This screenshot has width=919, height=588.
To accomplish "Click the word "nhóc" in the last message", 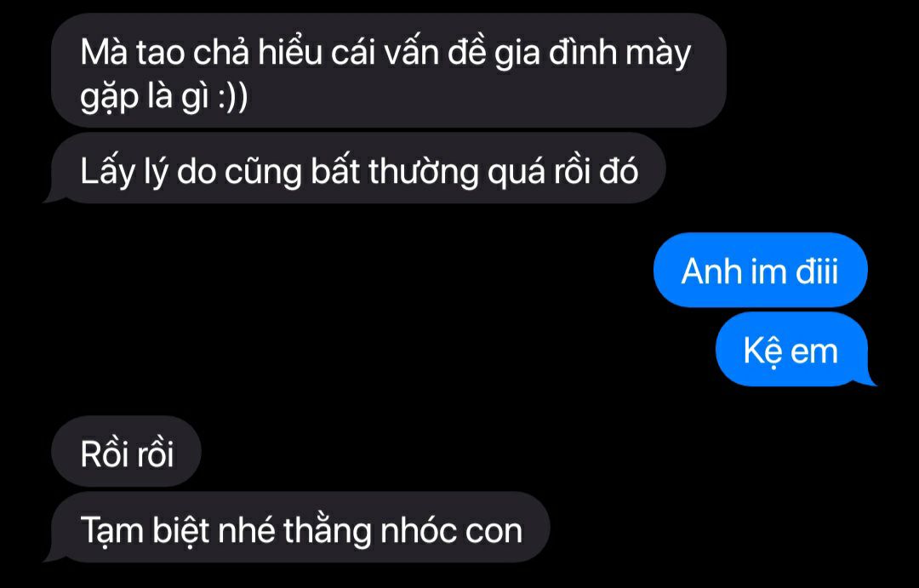I will click(x=419, y=530).
